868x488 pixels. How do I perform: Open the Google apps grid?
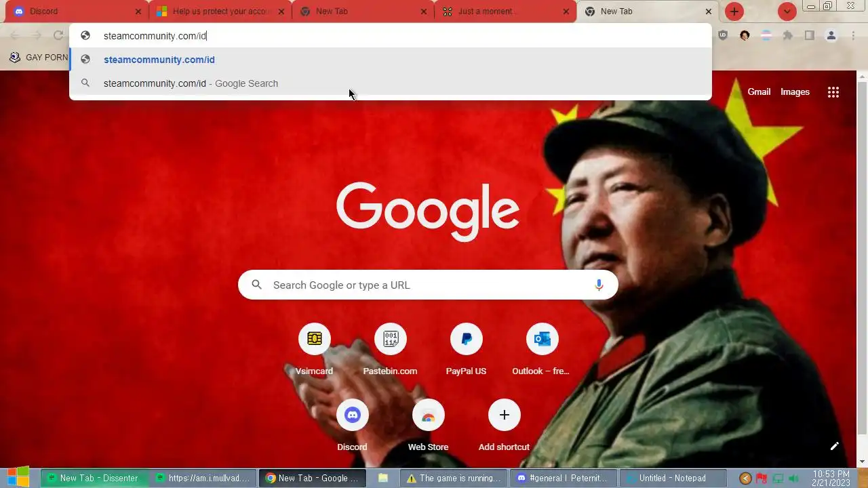833,92
